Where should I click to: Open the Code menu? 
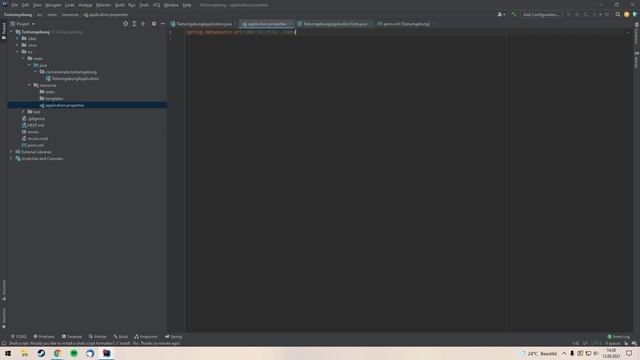pos(70,5)
